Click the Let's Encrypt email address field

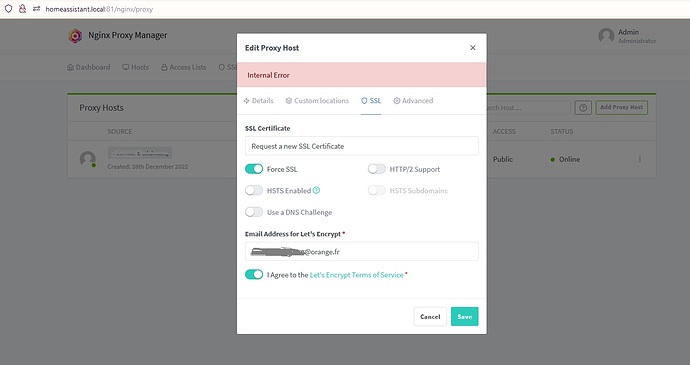point(362,251)
